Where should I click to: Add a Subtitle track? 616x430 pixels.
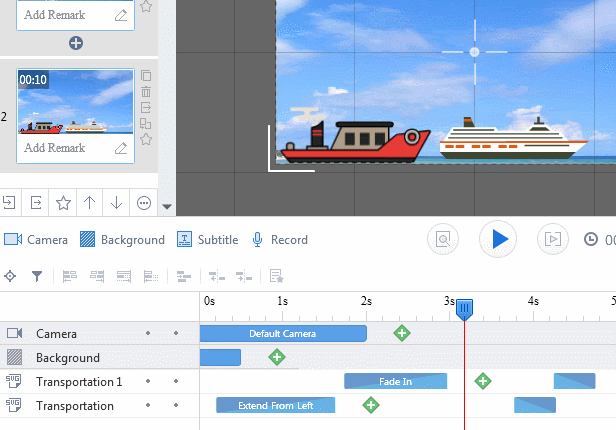pyautogui.click(x=208, y=240)
